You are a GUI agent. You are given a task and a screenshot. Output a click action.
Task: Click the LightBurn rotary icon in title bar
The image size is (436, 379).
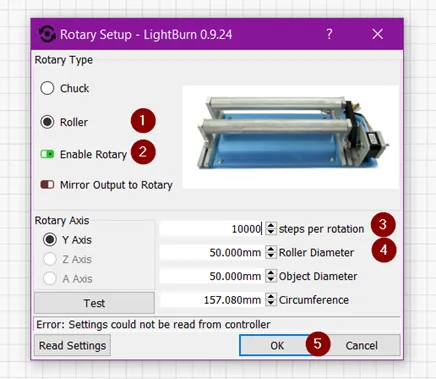click(47, 34)
